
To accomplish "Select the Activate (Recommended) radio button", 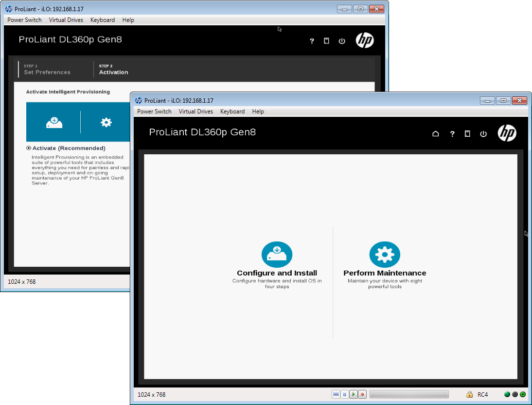I will tap(29, 148).
